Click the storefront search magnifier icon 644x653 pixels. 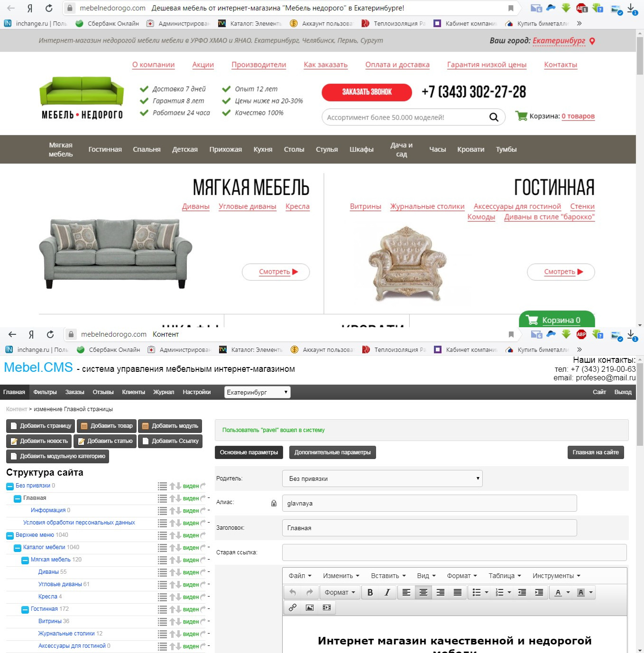[494, 117]
